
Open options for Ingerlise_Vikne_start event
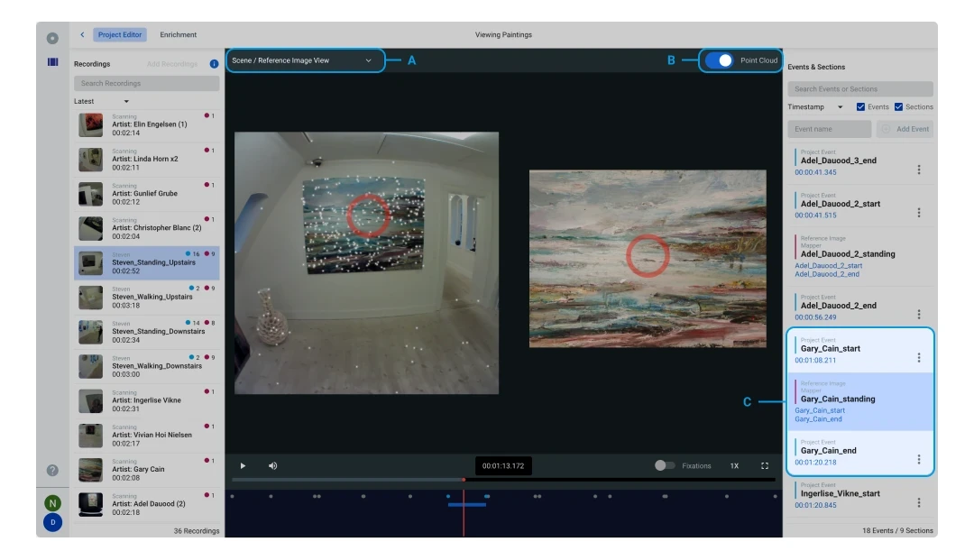tap(919, 503)
